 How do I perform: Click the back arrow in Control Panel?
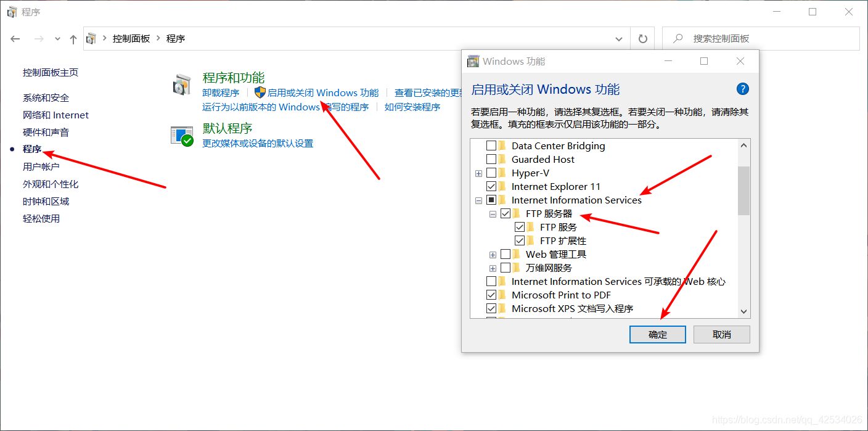pyautogui.click(x=15, y=39)
